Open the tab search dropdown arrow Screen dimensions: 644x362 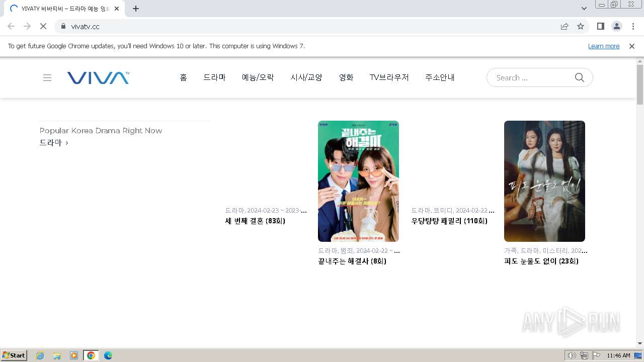coord(584,9)
